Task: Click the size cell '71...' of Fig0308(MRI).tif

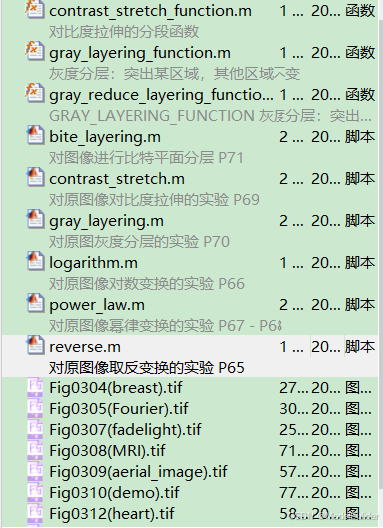Action: [x=293, y=451]
